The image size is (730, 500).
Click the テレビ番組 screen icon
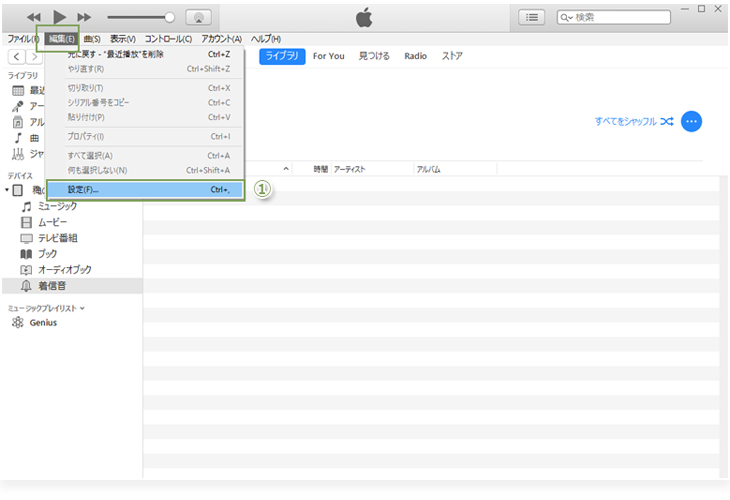point(27,238)
